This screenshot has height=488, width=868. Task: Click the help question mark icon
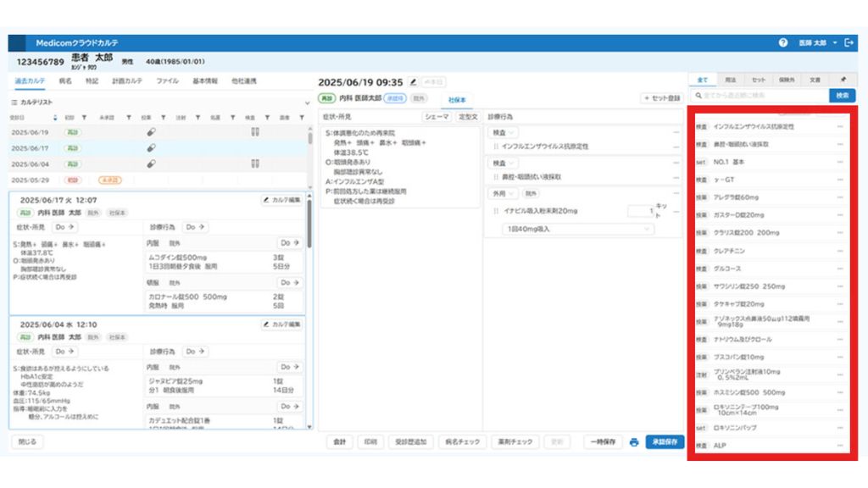pos(783,43)
